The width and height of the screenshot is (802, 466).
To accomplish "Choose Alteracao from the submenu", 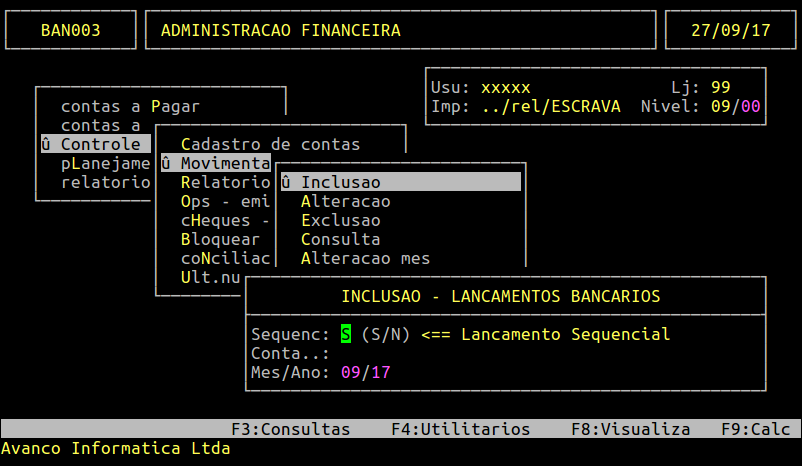I will click(x=345, y=201).
